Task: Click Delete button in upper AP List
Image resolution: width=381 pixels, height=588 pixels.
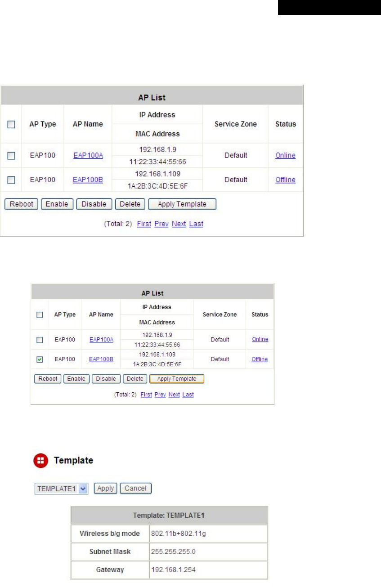Action: point(130,204)
